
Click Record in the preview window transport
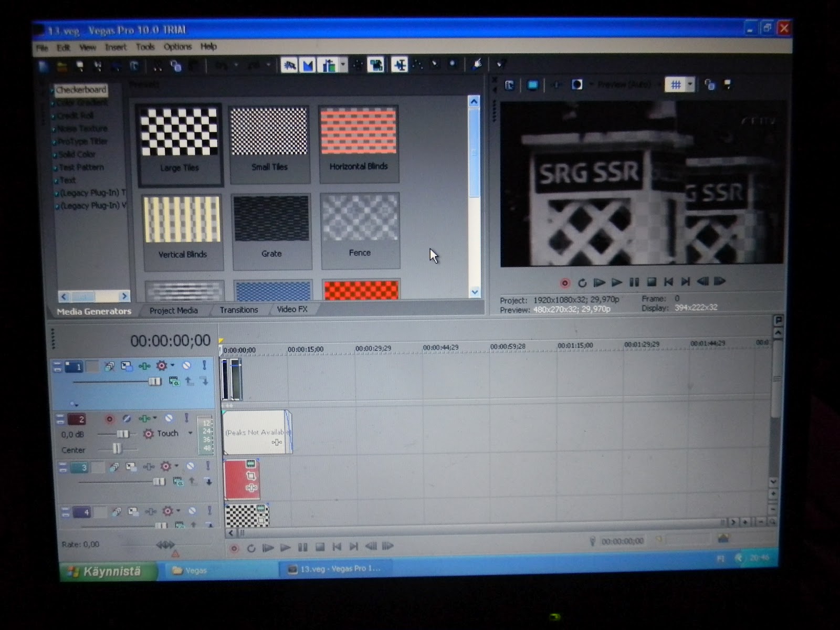tap(565, 283)
